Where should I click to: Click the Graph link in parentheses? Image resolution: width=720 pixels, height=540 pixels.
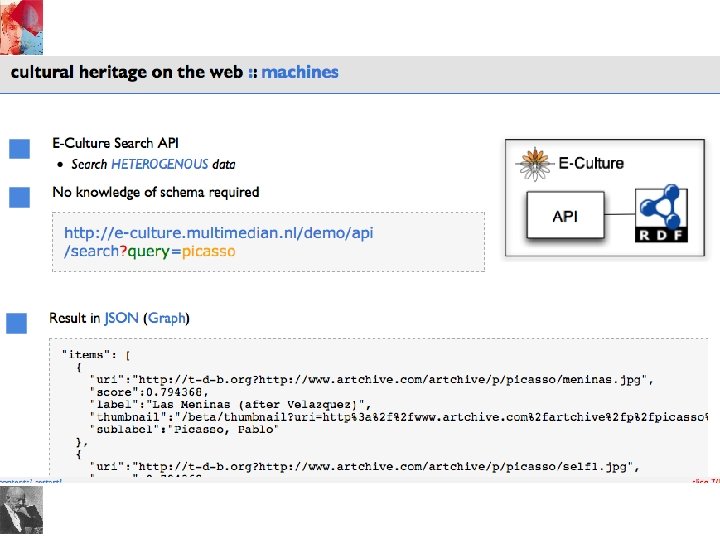tap(167, 319)
